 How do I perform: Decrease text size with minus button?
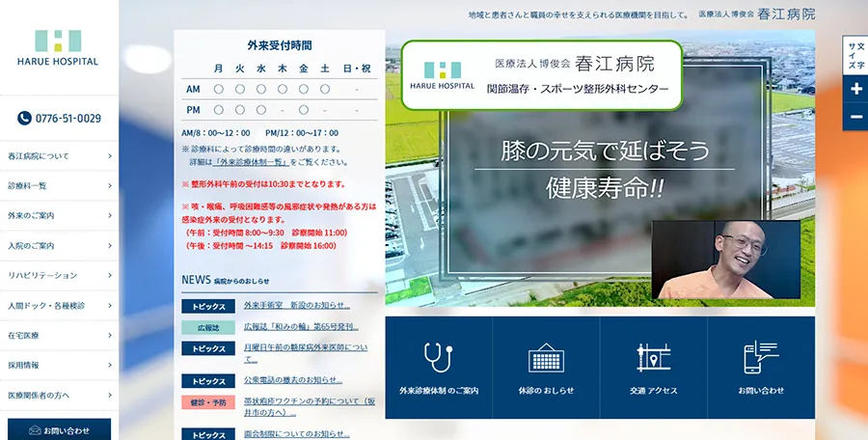(855, 117)
